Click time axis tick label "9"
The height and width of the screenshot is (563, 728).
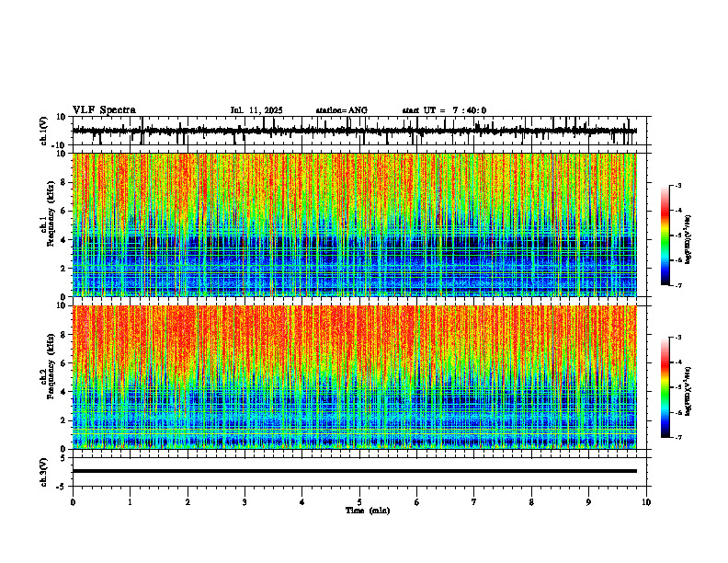[588, 502]
